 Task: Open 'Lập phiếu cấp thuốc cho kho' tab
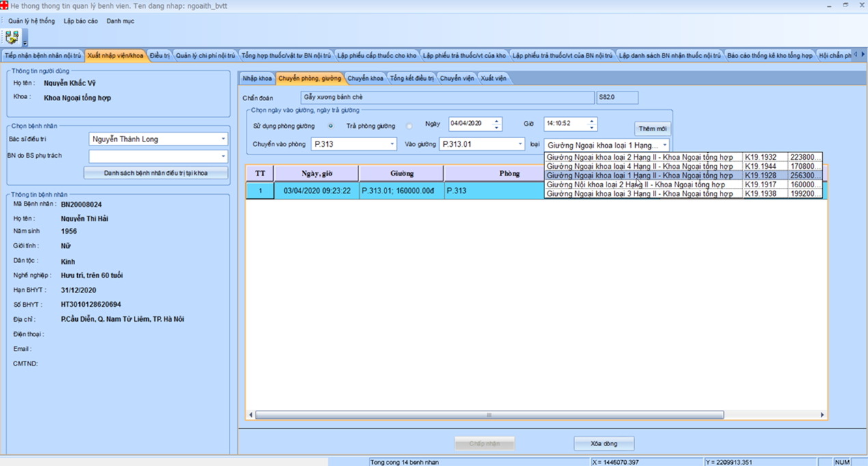tap(376, 55)
